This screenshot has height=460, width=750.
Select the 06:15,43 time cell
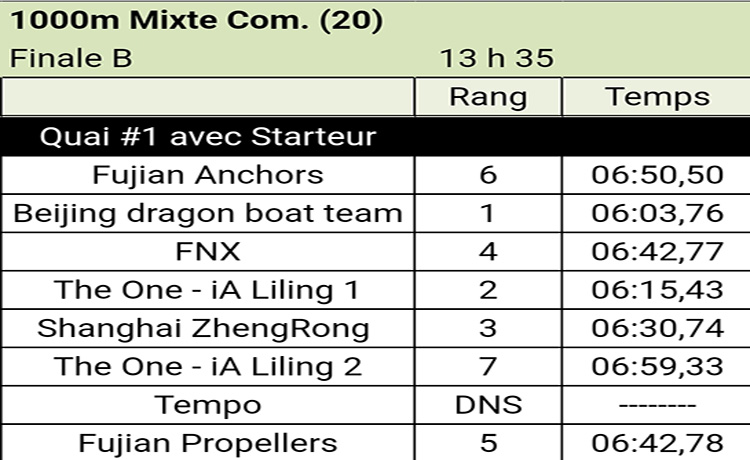[x=656, y=289]
